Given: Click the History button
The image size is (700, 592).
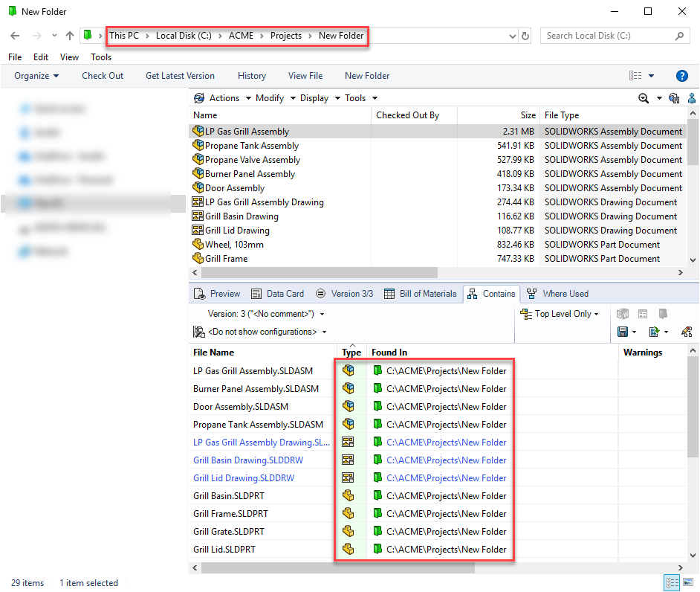Looking at the screenshot, I should [252, 76].
